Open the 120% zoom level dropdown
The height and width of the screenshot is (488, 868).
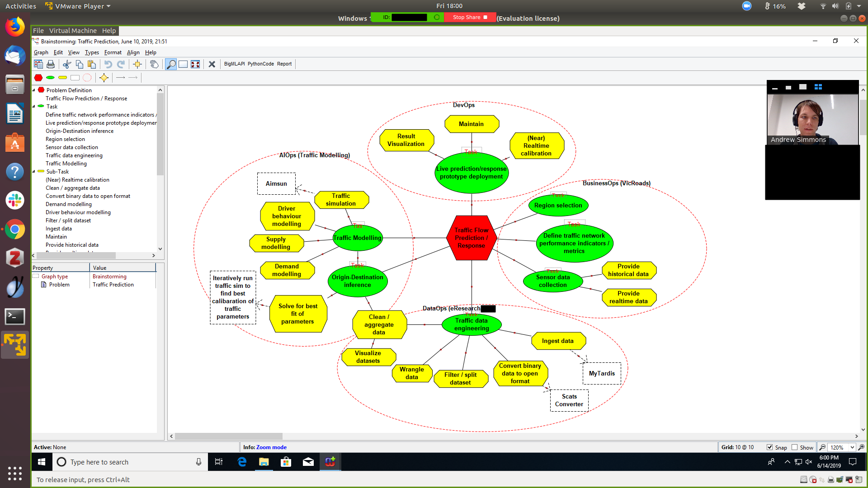click(852, 447)
